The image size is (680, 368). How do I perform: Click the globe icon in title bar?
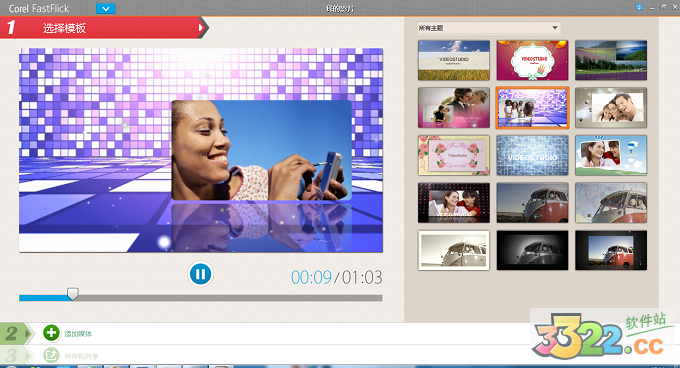[x=639, y=7]
